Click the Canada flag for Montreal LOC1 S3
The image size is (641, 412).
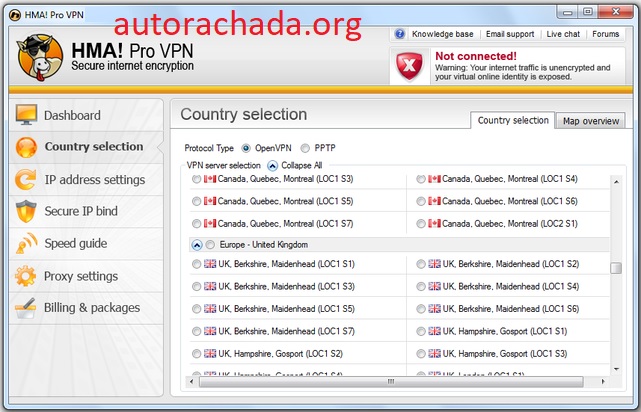pyautogui.click(x=210, y=179)
